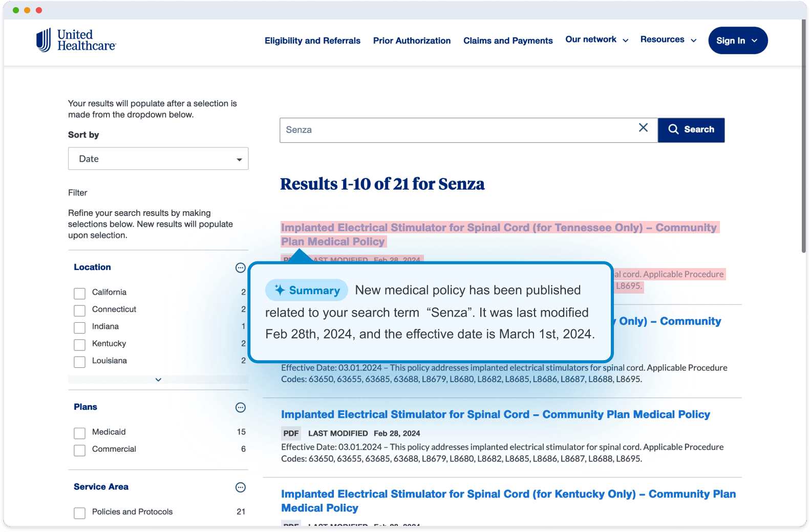Navigate to Claims and Payments
The image size is (810, 532).
(x=508, y=40)
